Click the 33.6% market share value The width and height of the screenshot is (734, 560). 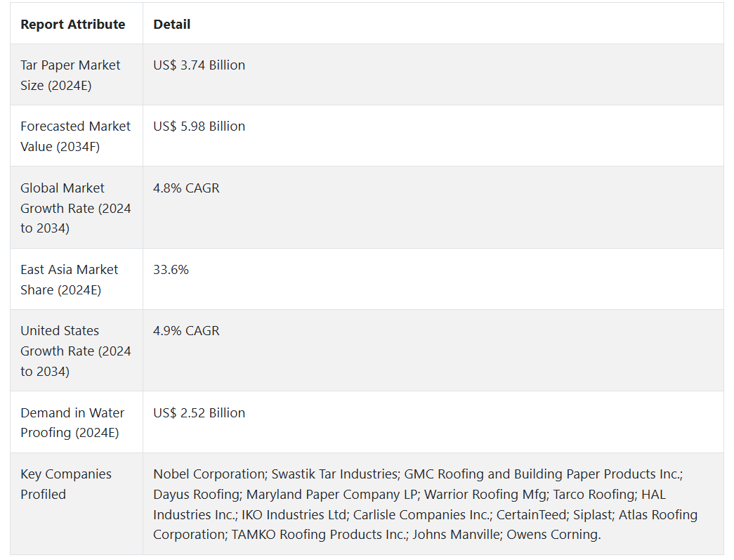click(171, 270)
